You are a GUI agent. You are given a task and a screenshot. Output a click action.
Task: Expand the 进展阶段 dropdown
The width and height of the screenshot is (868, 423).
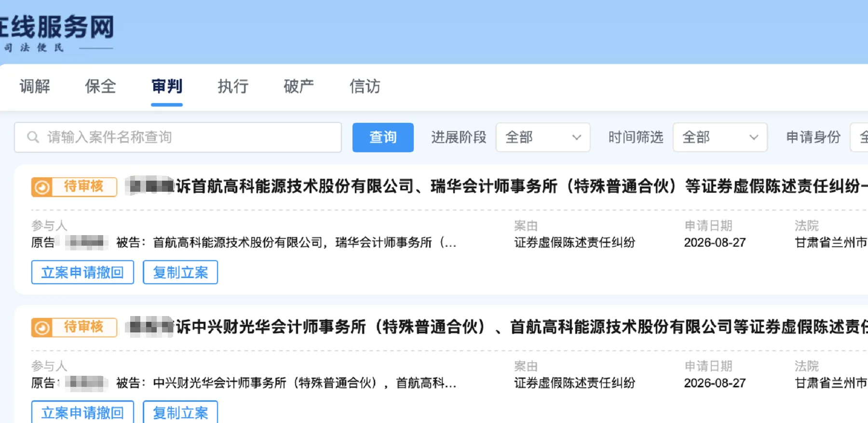pos(543,137)
